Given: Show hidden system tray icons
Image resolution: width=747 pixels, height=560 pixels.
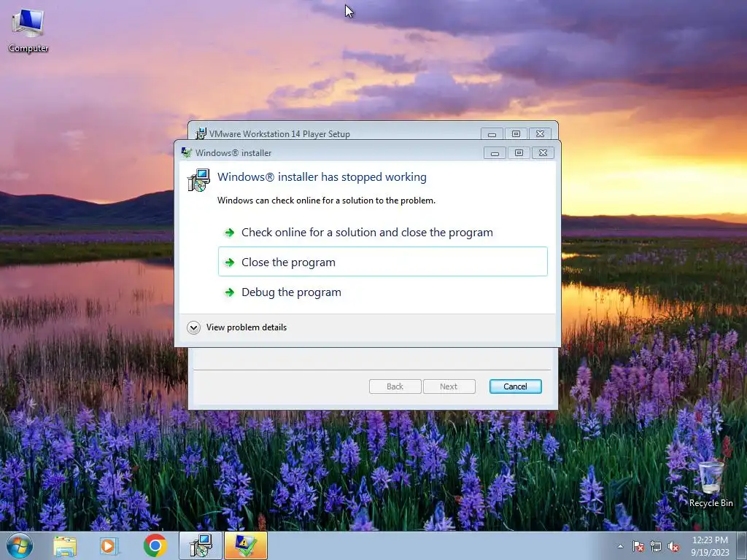Looking at the screenshot, I should click(x=620, y=546).
